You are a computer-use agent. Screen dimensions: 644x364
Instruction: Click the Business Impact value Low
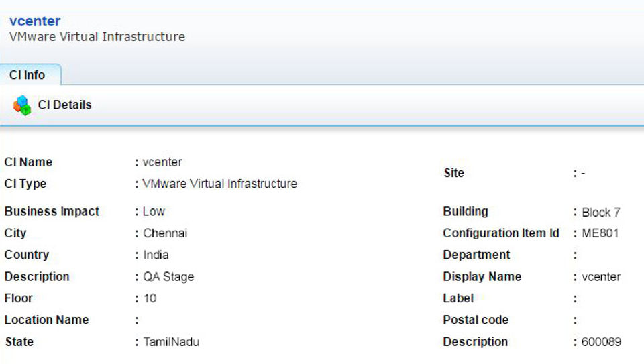pos(154,212)
